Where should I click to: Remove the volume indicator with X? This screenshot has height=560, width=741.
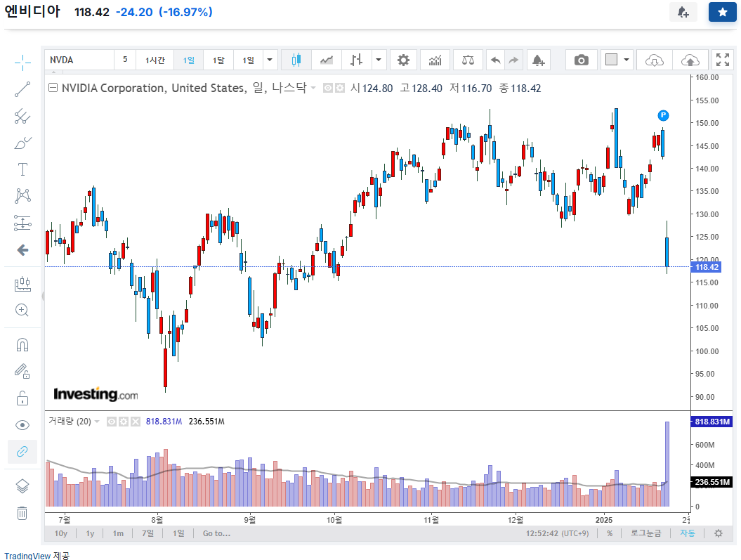coord(135,422)
